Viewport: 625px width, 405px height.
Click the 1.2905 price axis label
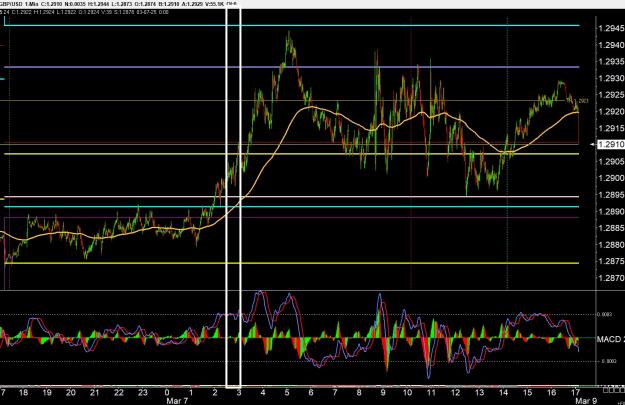[611, 161]
